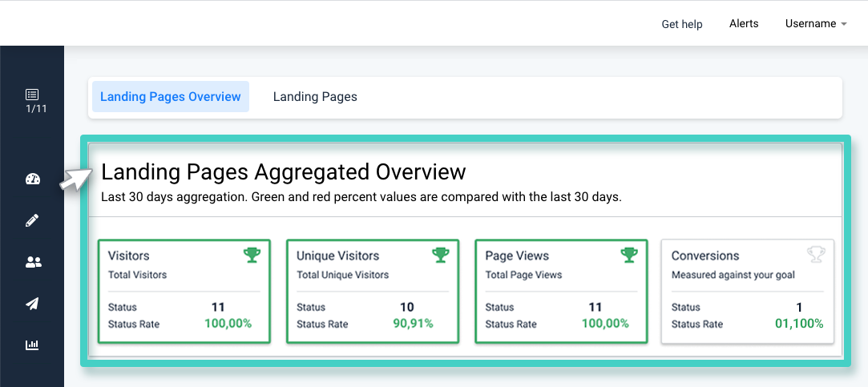868x387 pixels.
Task: Click the Landing Pages Aggregated Overview heading
Action: [x=284, y=173]
